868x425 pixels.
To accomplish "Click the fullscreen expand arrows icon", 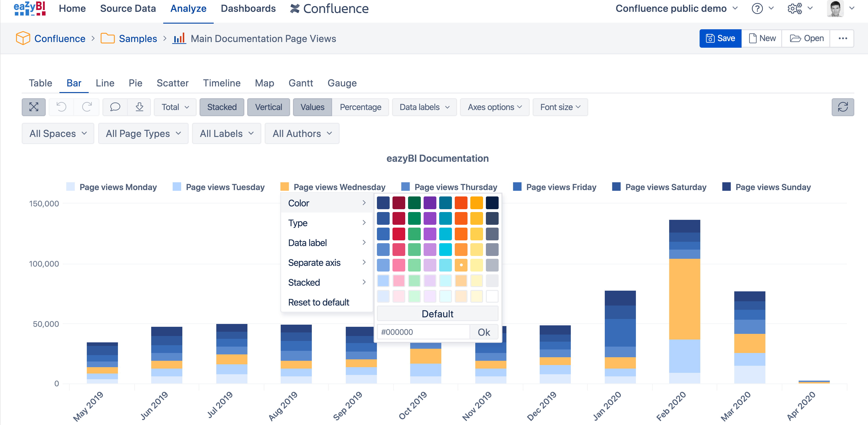I will (x=34, y=107).
